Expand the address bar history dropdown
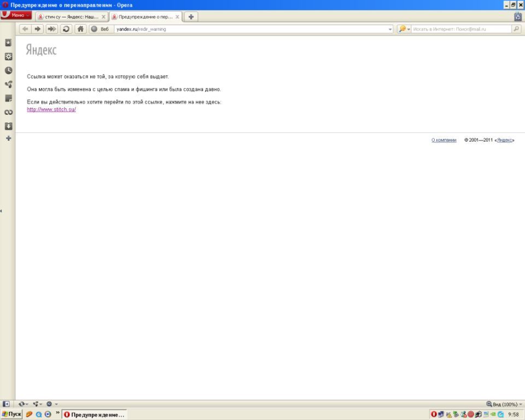The image size is (525, 420). tap(390, 29)
